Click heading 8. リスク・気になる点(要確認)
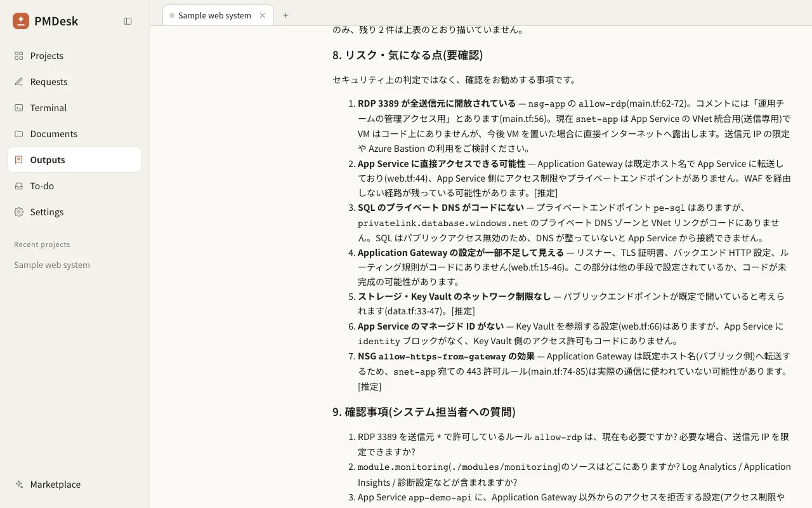The width and height of the screenshot is (812, 508). click(x=407, y=55)
